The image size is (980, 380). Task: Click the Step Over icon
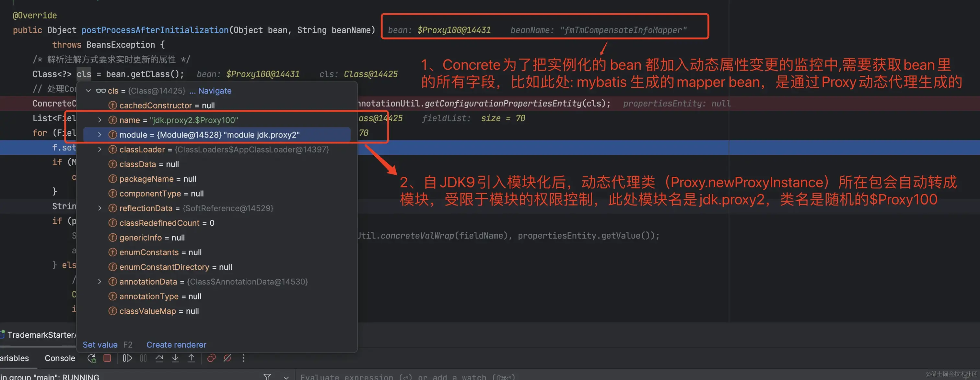click(159, 358)
